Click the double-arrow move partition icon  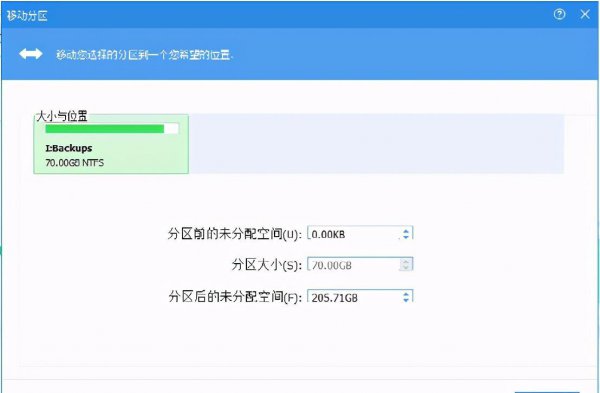point(31,54)
